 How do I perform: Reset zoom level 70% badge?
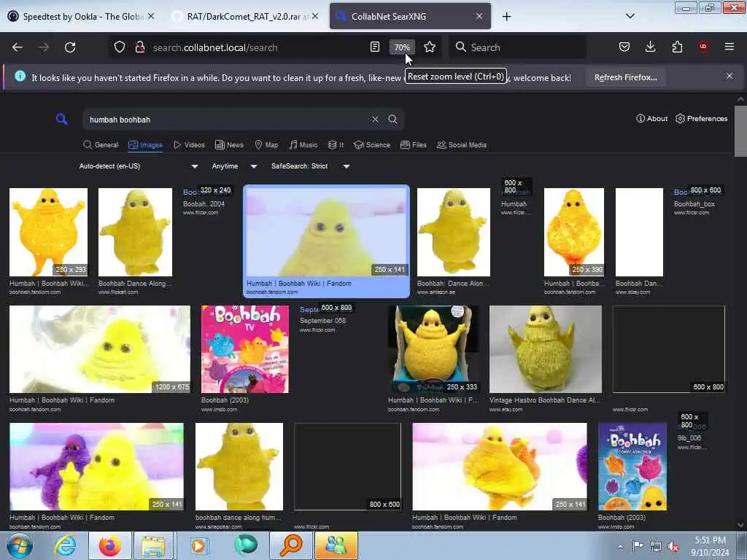[x=402, y=47]
